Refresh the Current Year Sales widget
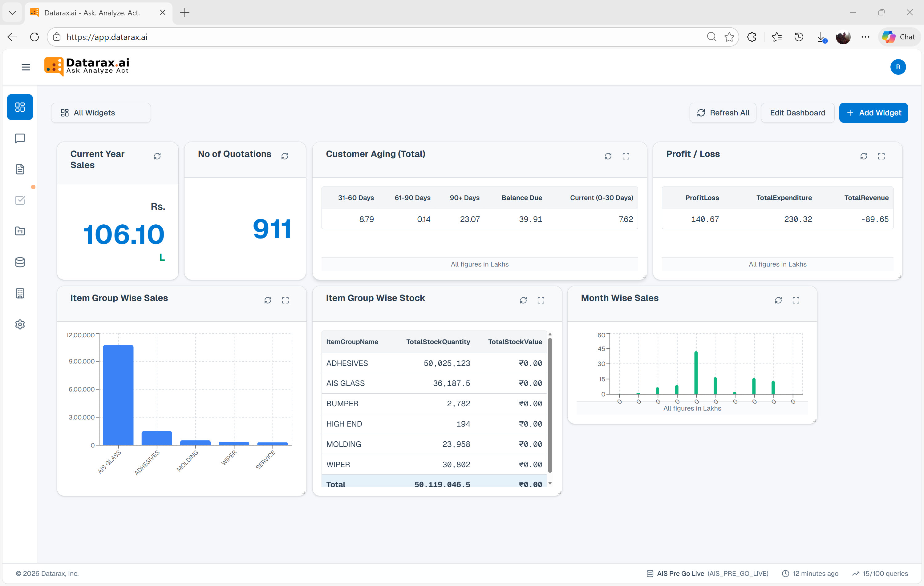The width and height of the screenshot is (924, 586). coord(157,156)
